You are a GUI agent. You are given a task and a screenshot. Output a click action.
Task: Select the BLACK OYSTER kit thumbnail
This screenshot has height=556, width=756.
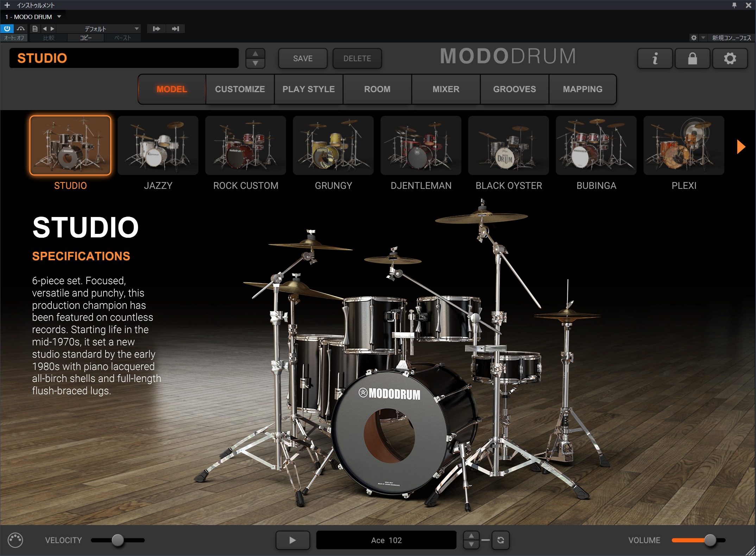point(509,145)
